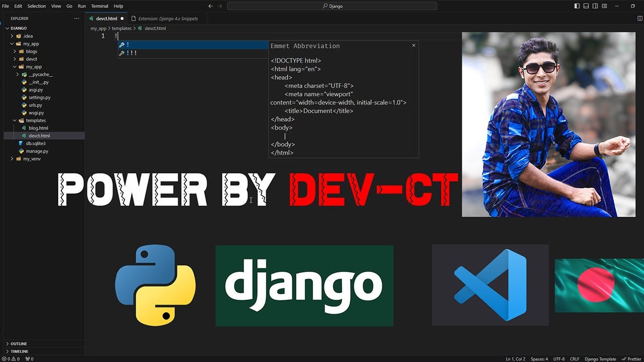This screenshot has height=362, width=644.
Task: Open the customize layout icon
Action: (604, 6)
